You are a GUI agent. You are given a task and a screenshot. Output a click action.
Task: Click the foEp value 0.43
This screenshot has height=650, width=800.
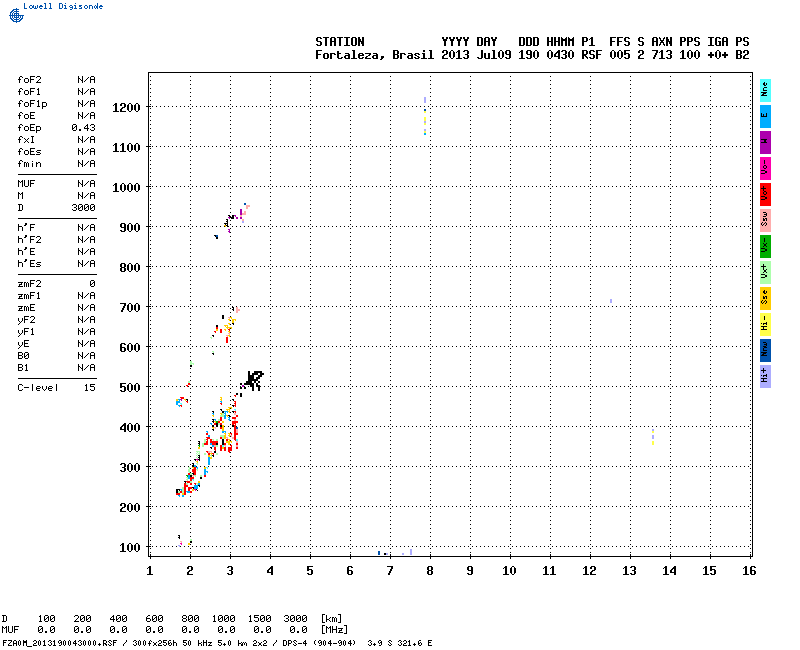83,128
